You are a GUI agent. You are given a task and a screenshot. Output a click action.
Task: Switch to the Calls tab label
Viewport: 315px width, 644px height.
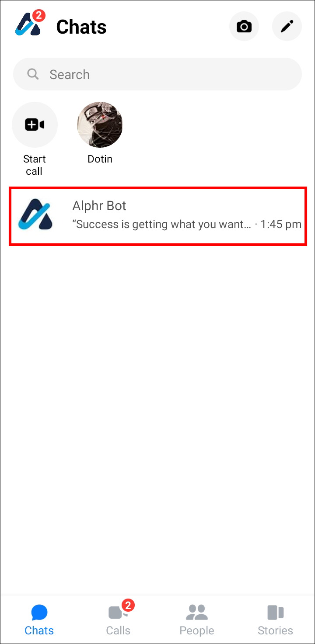(118, 630)
